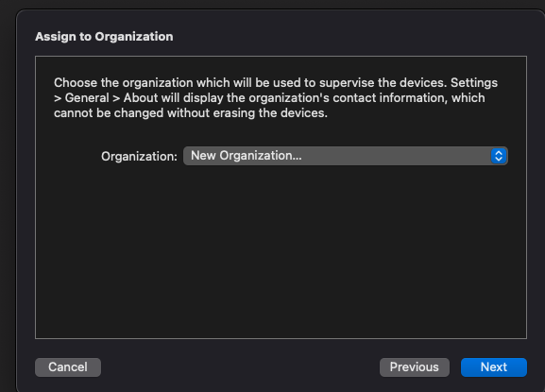Click the Next button

click(494, 367)
